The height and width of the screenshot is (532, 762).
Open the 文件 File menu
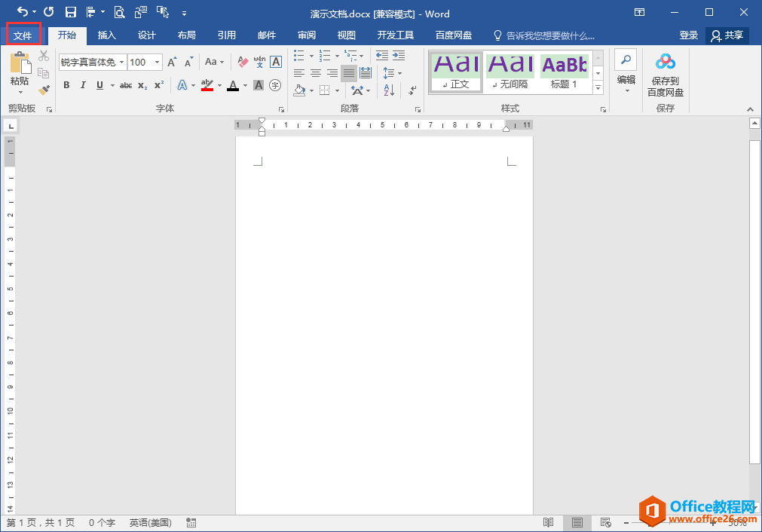(x=23, y=35)
